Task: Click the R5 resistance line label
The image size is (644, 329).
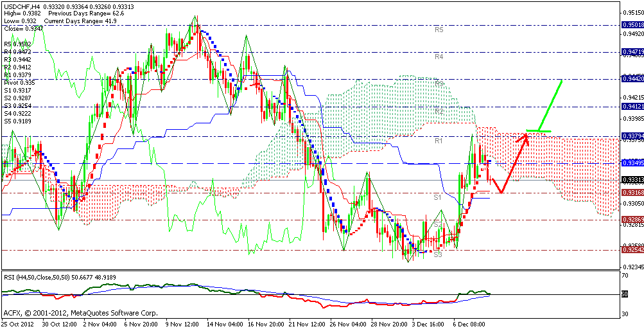Action: (439, 30)
